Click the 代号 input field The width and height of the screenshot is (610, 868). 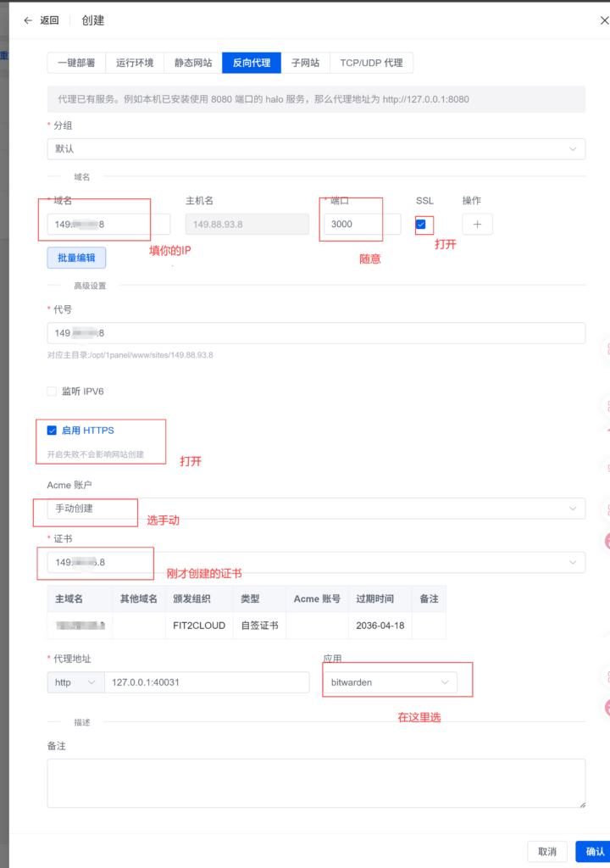pyautogui.click(x=316, y=333)
